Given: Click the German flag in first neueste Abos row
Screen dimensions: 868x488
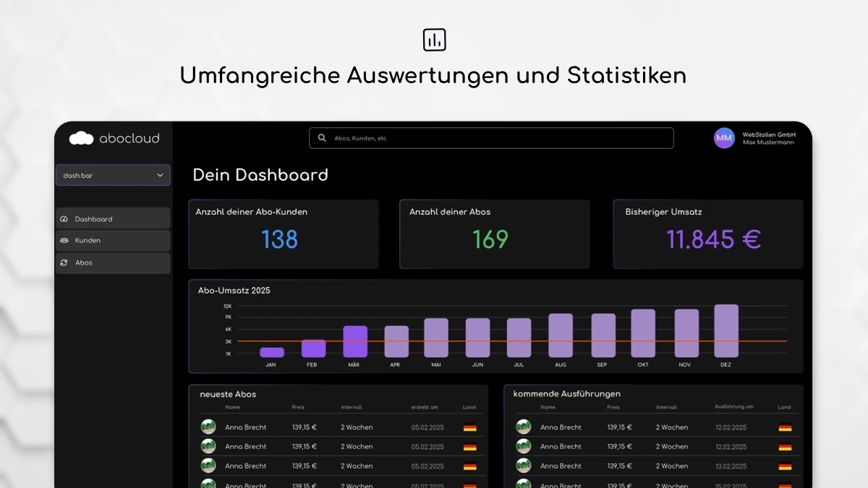Looking at the screenshot, I should (469, 427).
